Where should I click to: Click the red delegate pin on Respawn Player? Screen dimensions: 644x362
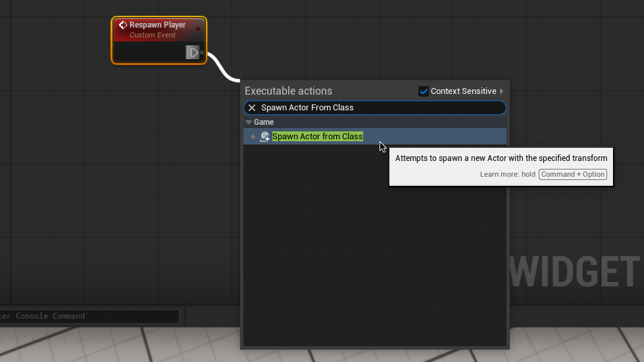tap(198, 29)
